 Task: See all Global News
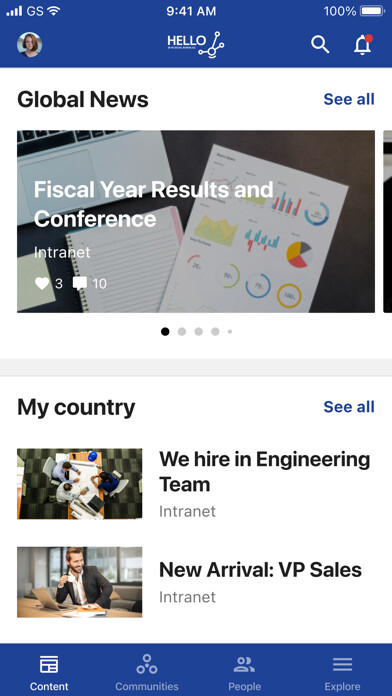point(349,99)
